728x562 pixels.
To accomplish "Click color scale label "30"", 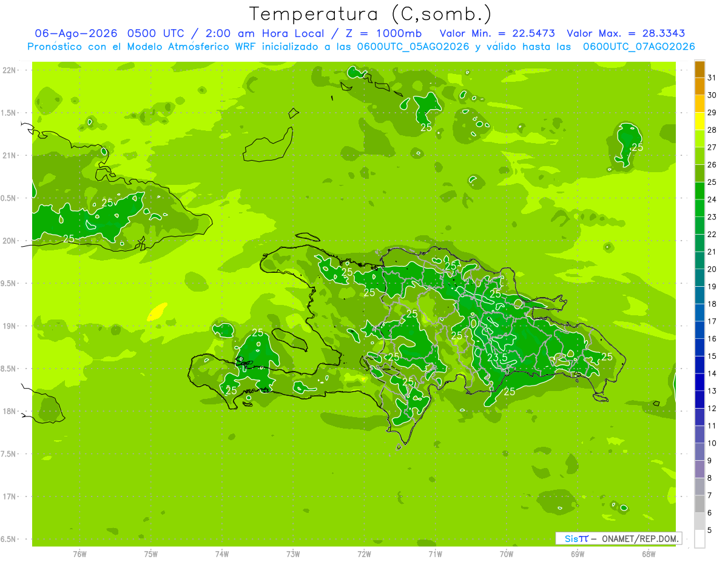I will coord(712,95).
